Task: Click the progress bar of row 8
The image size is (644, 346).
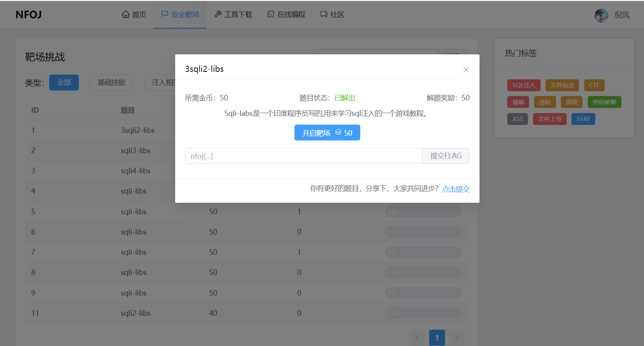Action: tap(423, 273)
